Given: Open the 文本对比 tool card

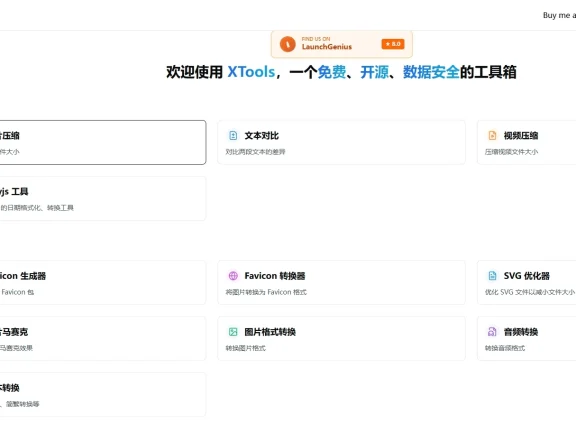Looking at the screenshot, I should (341, 143).
